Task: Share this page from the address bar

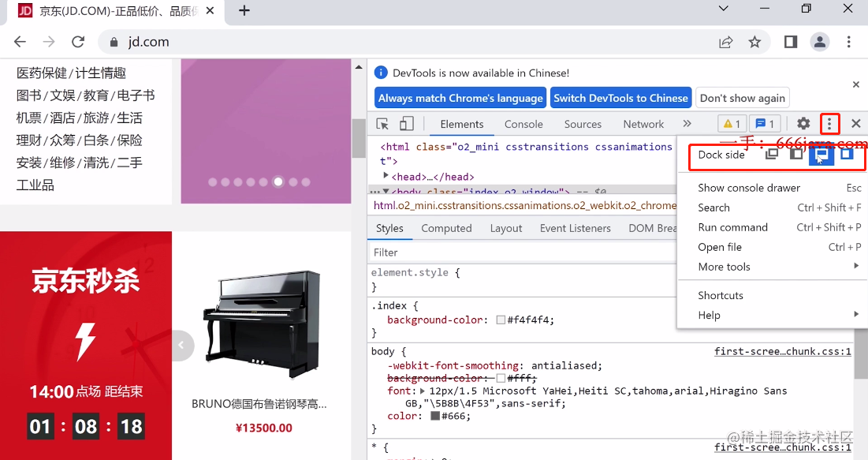Action: [x=726, y=42]
